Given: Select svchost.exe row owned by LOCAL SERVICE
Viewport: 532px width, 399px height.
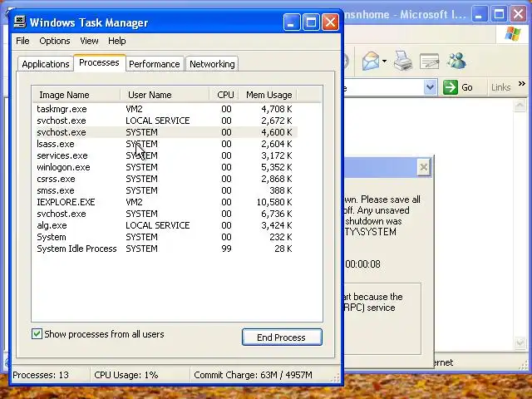Looking at the screenshot, I should pyautogui.click(x=165, y=121).
